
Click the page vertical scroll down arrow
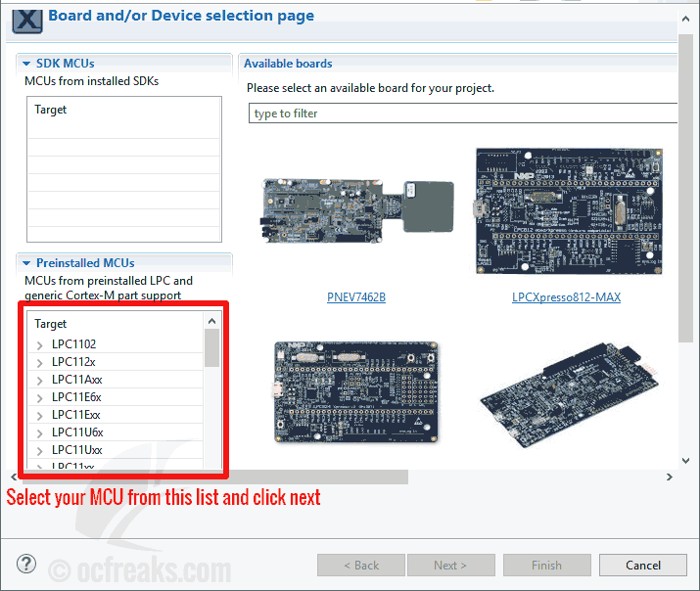pyautogui.click(x=685, y=461)
